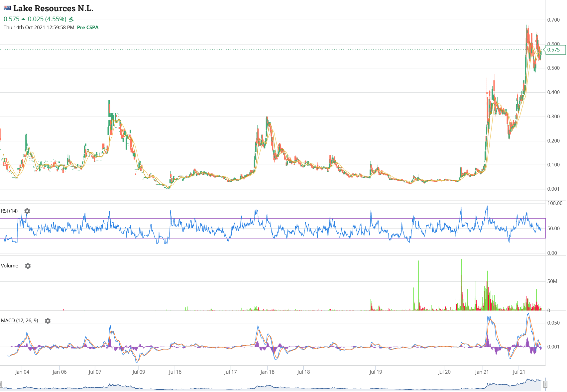Click the Jan 06 date axis label
Viewport: 567px width, 392px height.
pyautogui.click(x=59, y=372)
